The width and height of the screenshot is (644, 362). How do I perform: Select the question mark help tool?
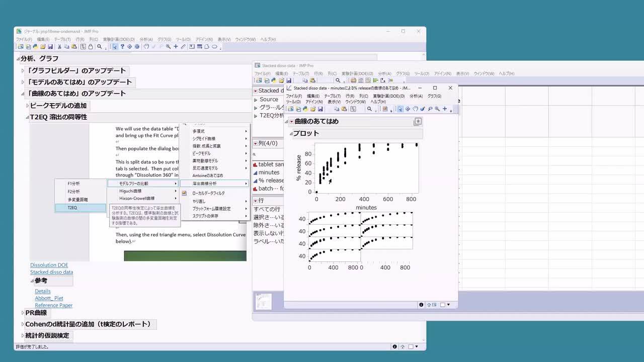122,46
